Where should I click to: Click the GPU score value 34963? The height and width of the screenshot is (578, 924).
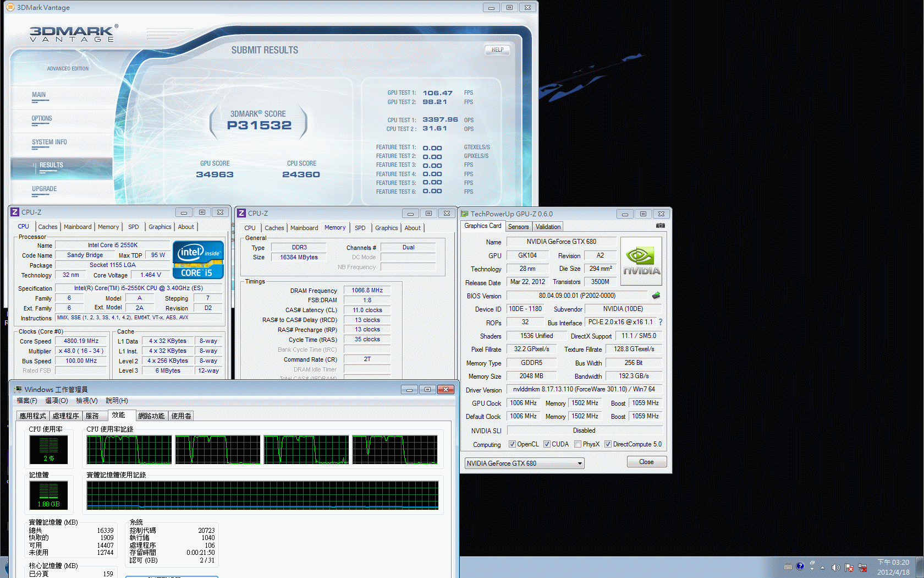click(x=215, y=175)
